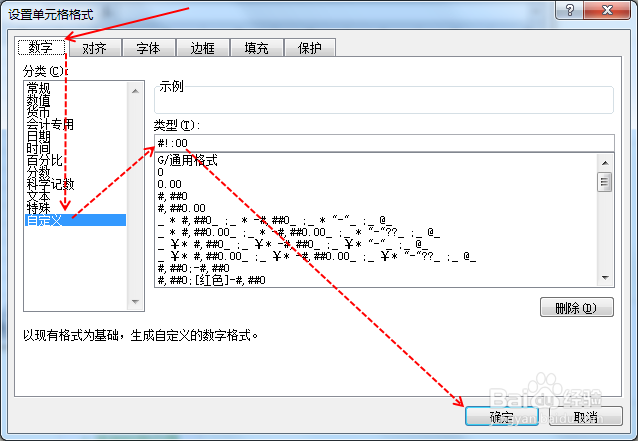Switch to the 边框 tab
Screen dimensions: 638x441
pyautogui.click(x=203, y=48)
